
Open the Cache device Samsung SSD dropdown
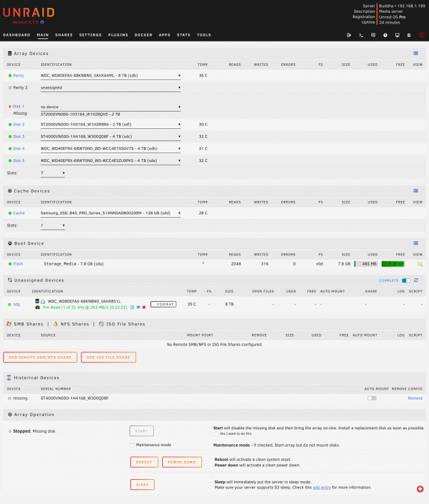110,213
